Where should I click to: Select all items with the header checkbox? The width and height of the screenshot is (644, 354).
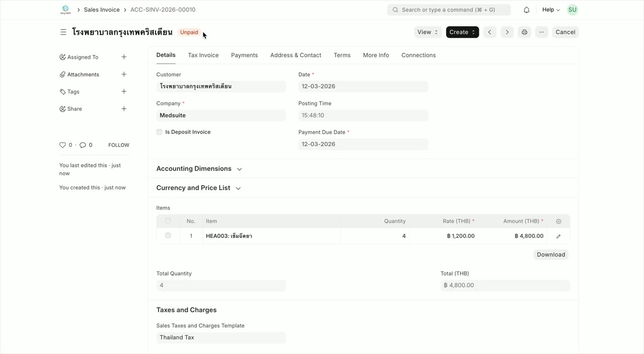168,221
